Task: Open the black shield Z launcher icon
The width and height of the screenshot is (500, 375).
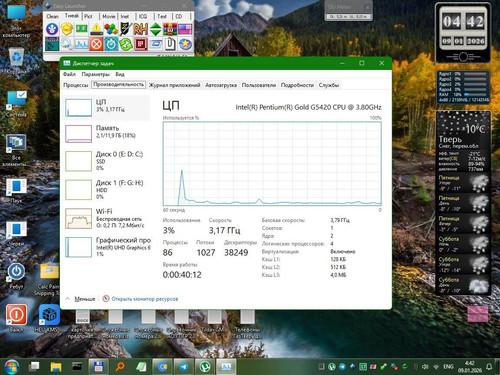Action: 126,30
